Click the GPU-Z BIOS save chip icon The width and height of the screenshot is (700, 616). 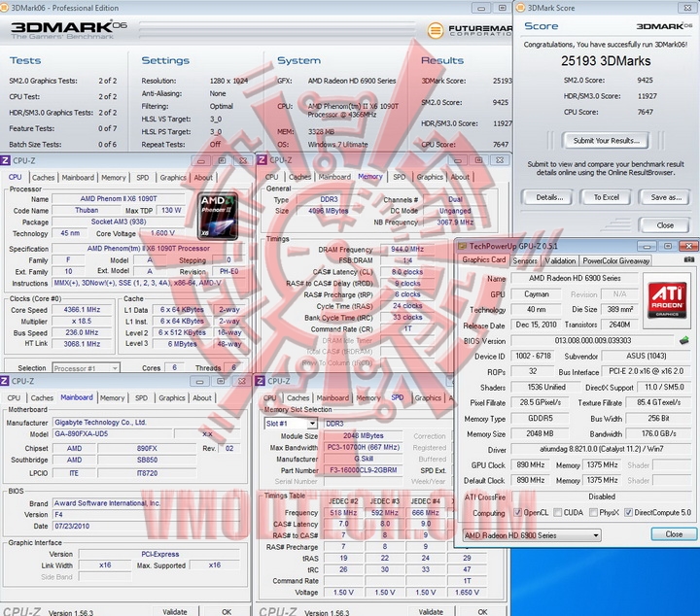tap(683, 341)
